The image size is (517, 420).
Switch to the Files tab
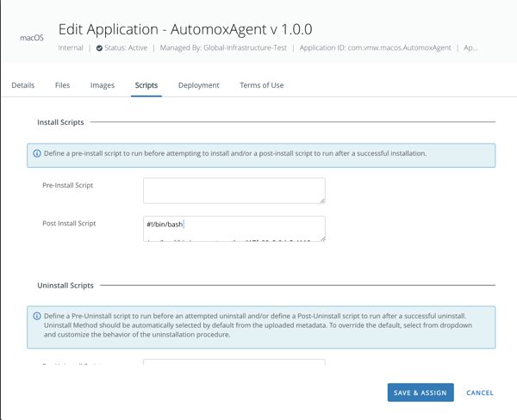[x=62, y=85]
